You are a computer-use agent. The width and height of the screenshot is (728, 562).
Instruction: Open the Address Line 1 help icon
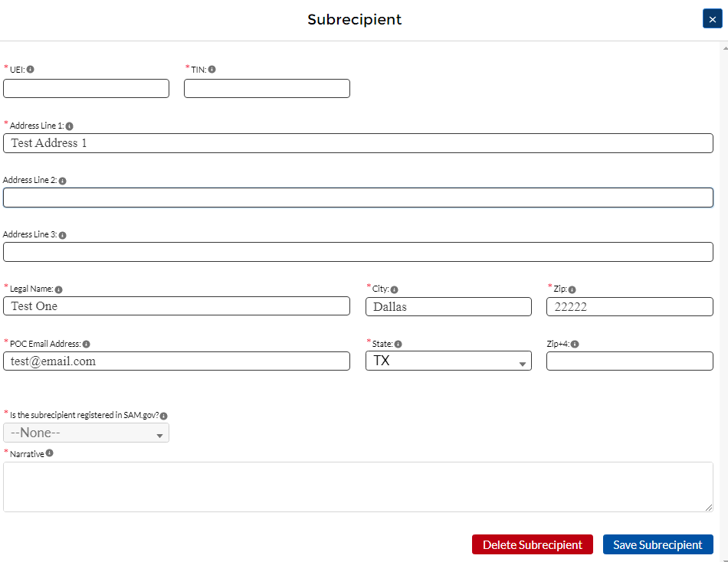70,126
